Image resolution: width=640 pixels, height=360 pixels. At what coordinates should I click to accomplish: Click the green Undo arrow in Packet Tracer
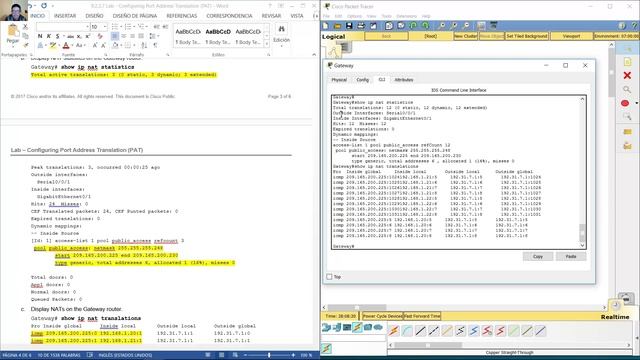pyautogui.click(x=413, y=26)
